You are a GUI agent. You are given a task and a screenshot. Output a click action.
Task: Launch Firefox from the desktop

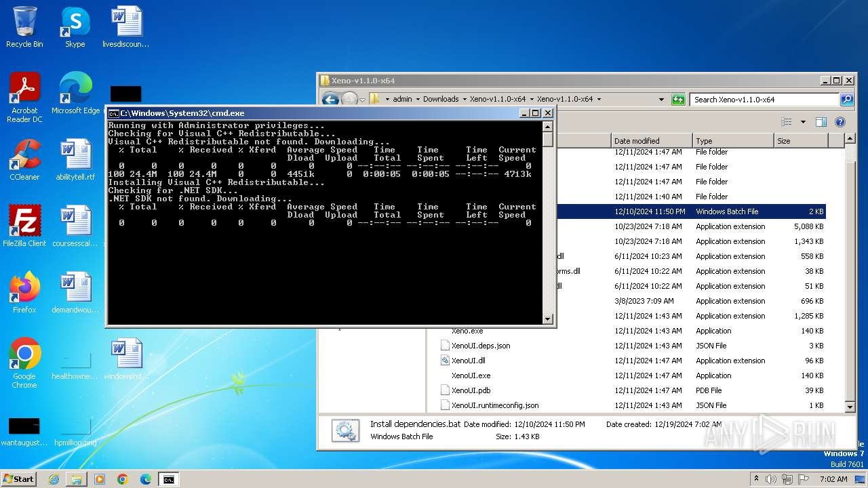[x=24, y=293]
